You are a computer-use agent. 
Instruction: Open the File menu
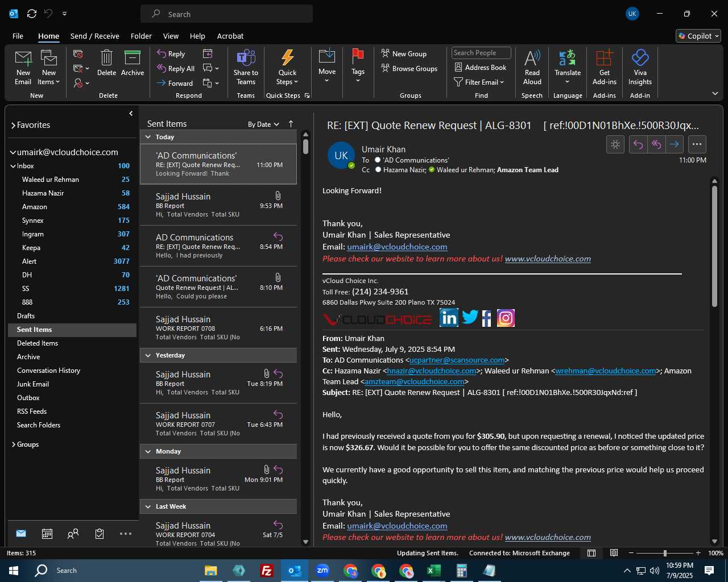(x=18, y=36)
